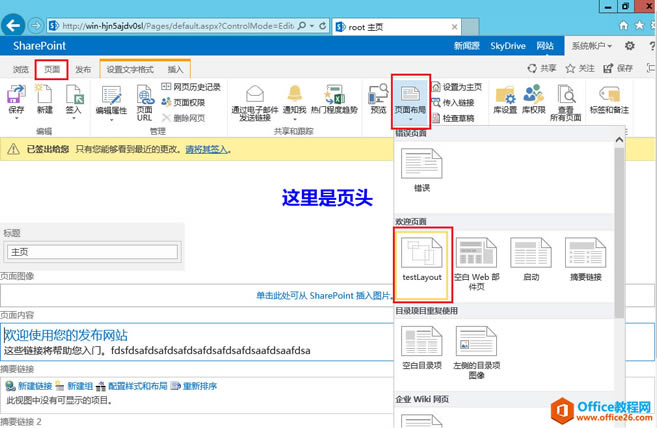The height and width of the screenshot is (428, 657).
Task: Select Catalog Item Image on Left layout
Action: click(476, 353)
